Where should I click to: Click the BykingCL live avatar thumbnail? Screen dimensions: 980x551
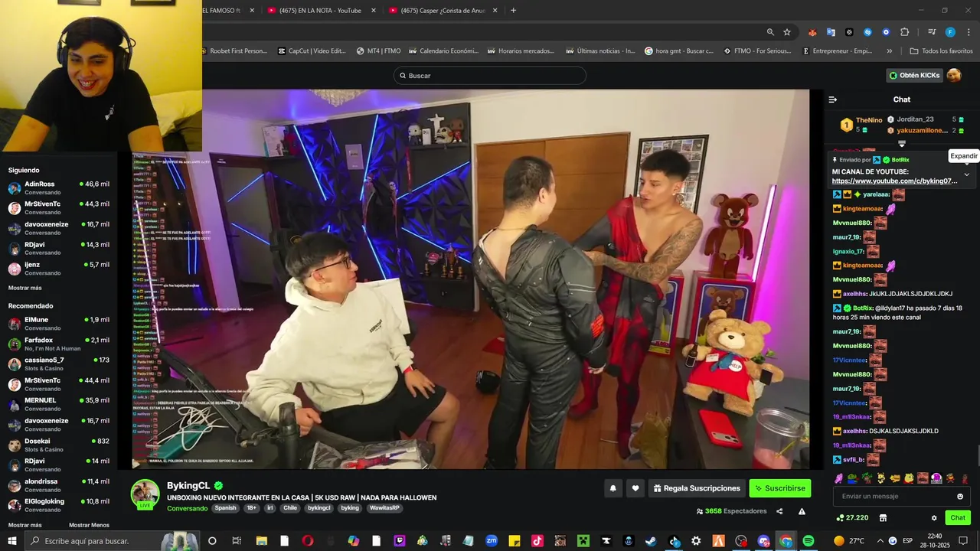145,494
